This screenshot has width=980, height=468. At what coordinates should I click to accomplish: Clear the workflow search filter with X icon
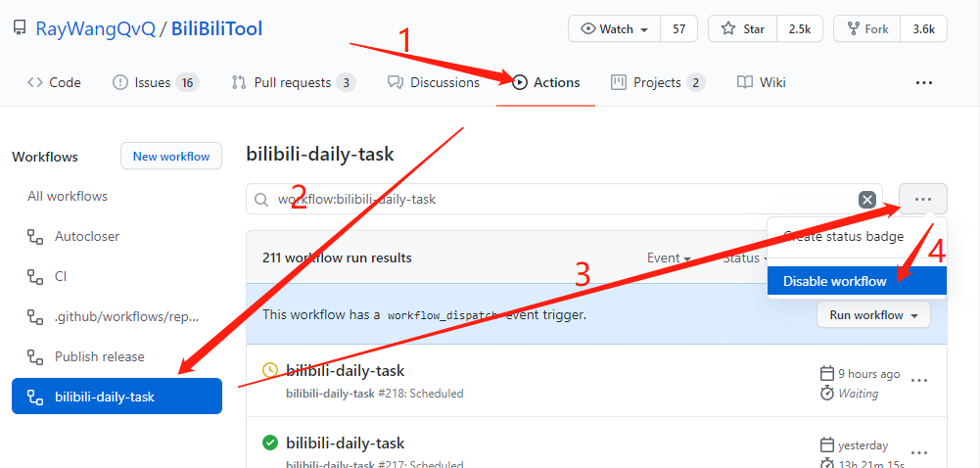pyautogui.click(x=866, y=200)
